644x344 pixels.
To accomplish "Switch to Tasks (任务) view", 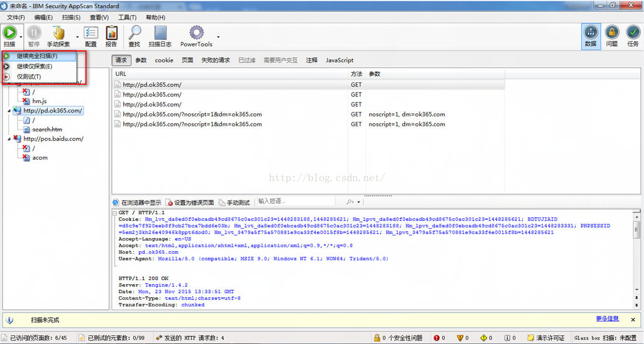I will 633,37.
